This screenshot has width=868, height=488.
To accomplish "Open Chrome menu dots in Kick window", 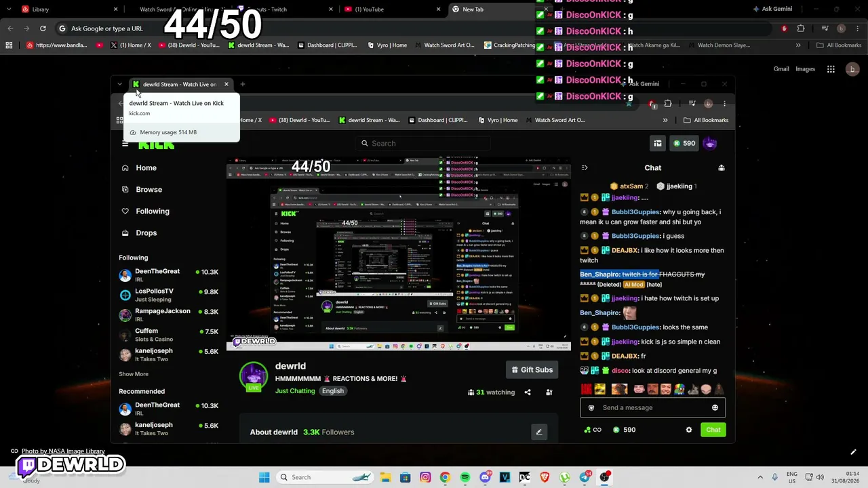I will click(724, 104).
